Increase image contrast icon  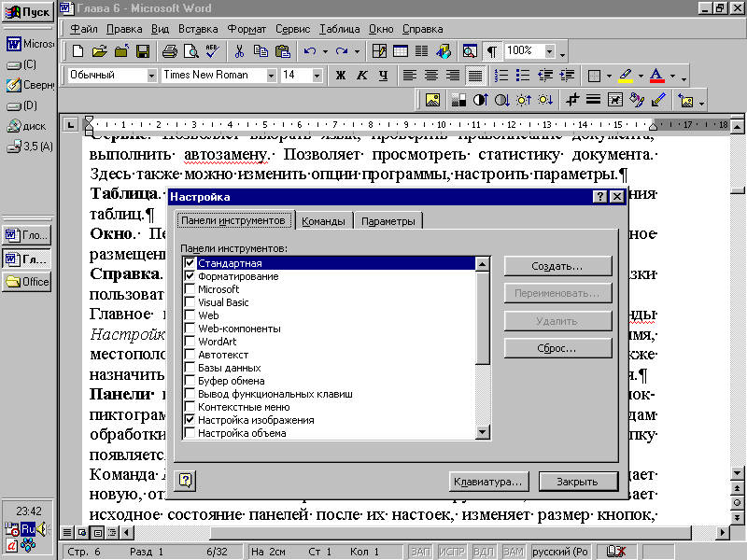point(480,100)
